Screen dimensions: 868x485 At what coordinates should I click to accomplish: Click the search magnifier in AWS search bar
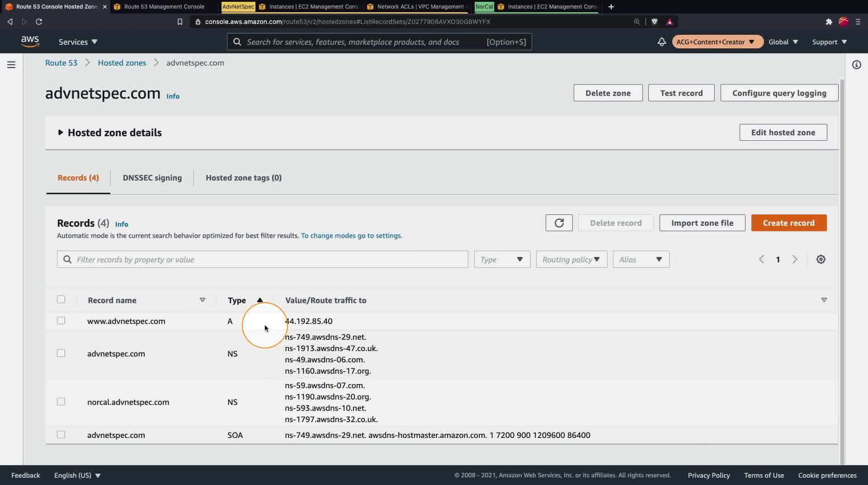coord(237,42)
